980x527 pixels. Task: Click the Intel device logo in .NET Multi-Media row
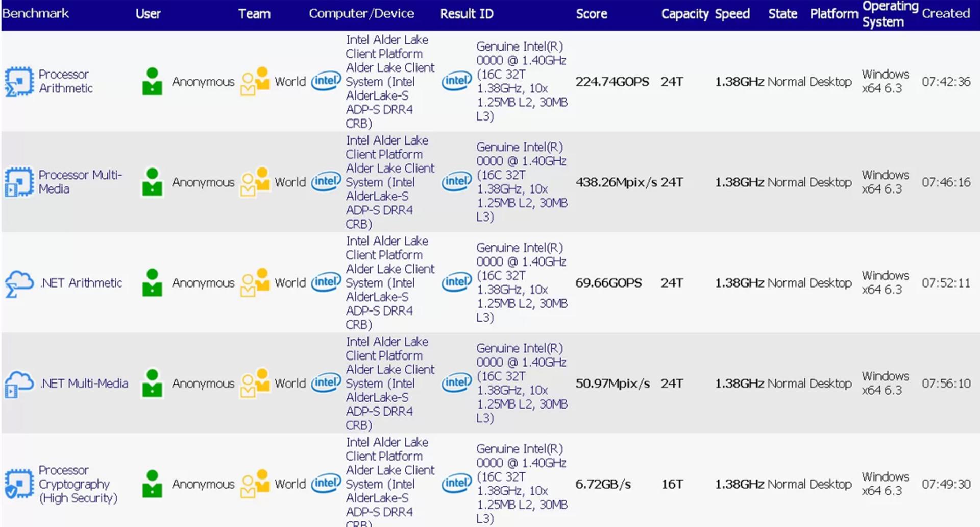point(326,382)
